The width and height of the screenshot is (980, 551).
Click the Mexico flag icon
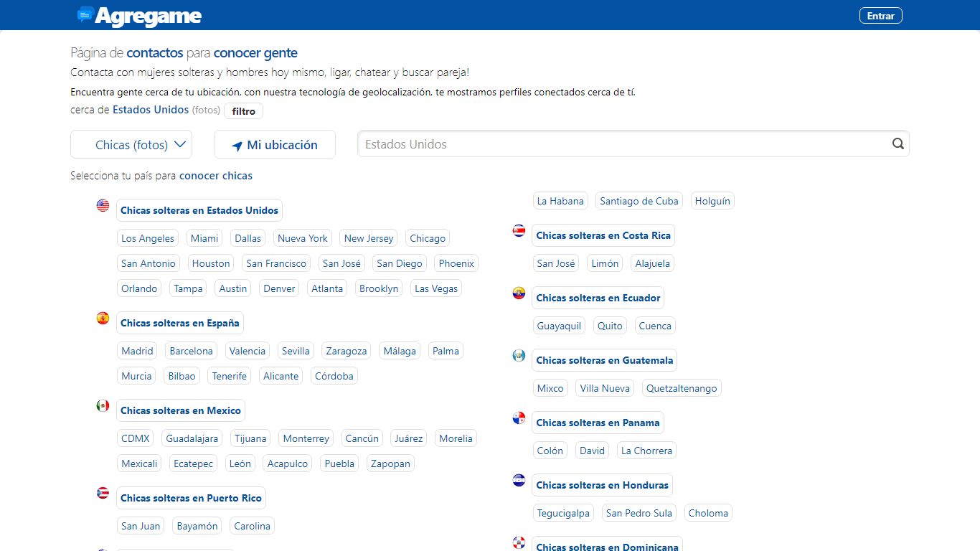[103, 406]
